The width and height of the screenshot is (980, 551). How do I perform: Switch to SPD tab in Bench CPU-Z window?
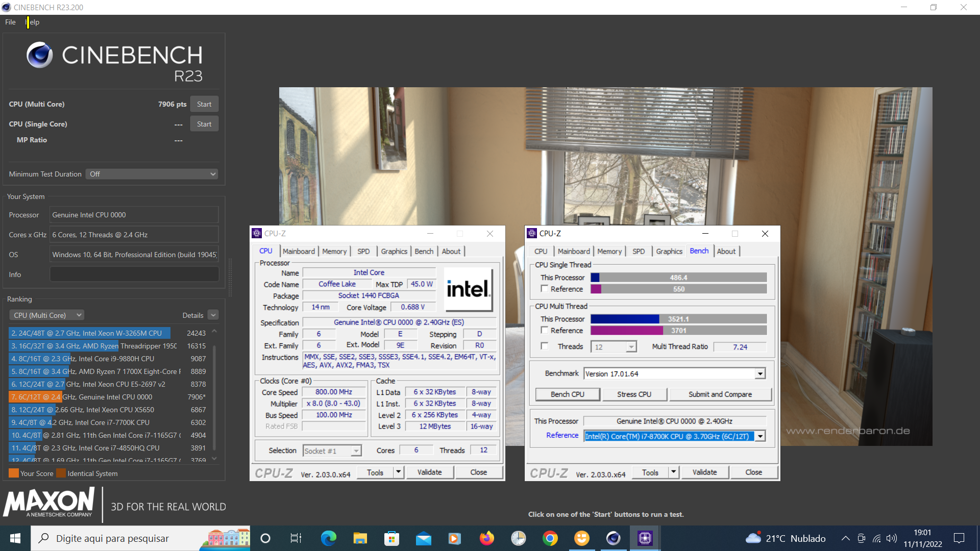[639, 251]
